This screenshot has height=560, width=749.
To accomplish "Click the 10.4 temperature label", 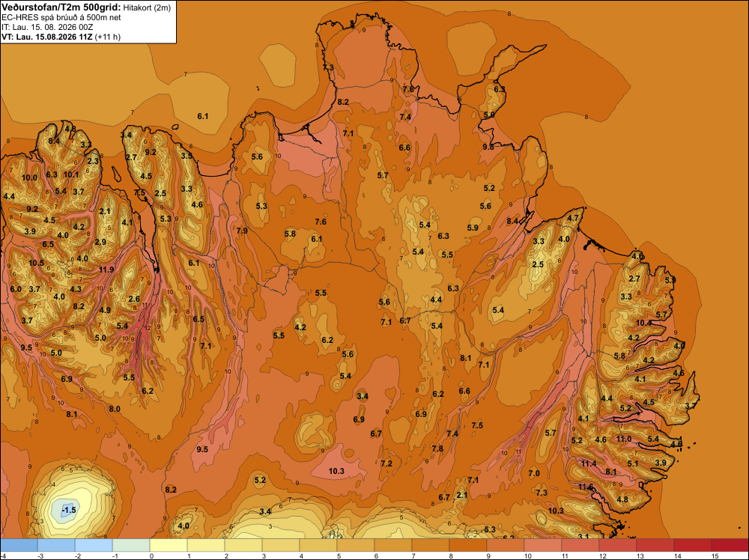I will 643,323.
